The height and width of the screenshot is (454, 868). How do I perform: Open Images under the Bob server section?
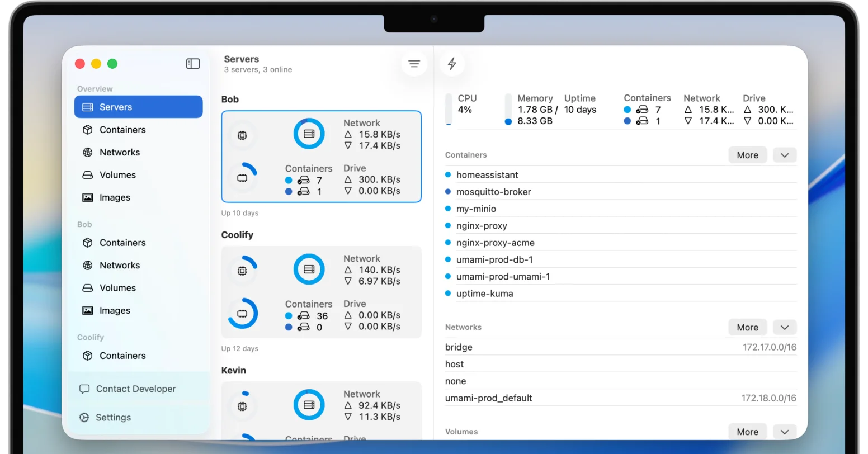pos(115,310)
